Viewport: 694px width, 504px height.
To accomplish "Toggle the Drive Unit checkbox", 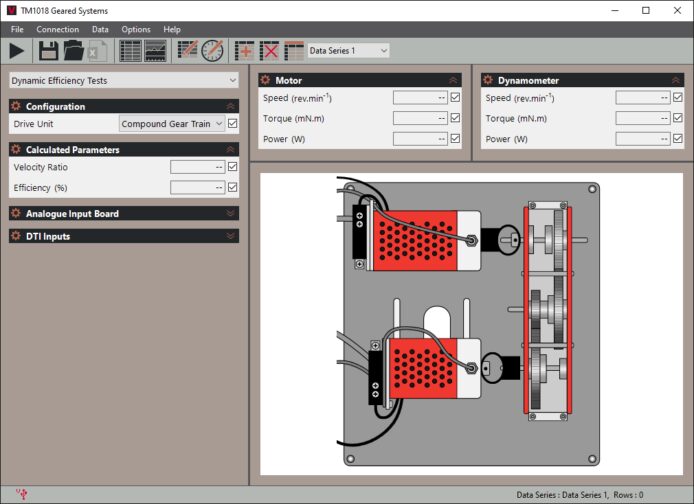I will click(x=232, y=123).
